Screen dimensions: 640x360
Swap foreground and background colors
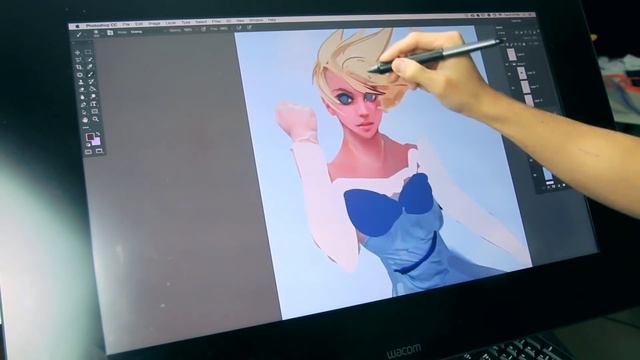[x=98, y=133]
